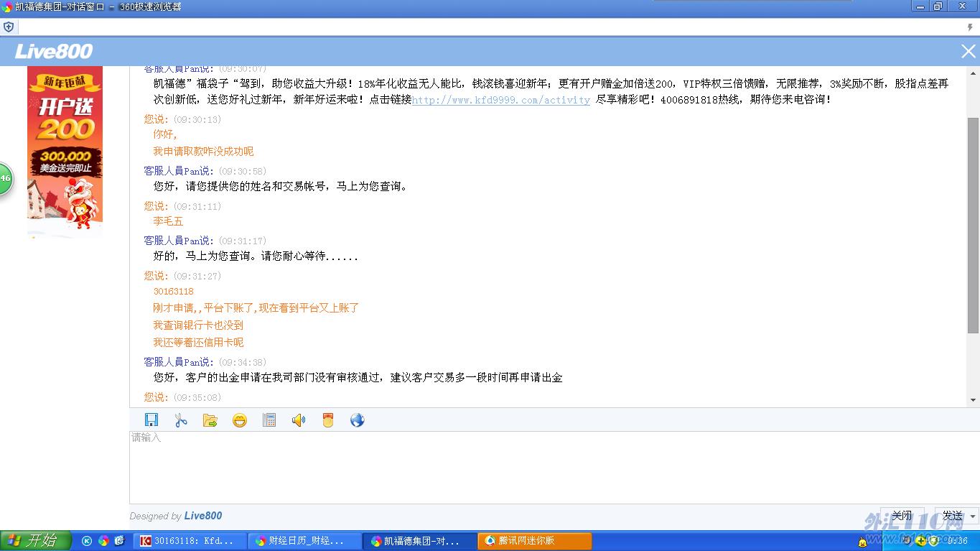Switch to the 腾讯网迷你版 taskbar window
Viewport: 980px width, 551px height.
(536, 541)
